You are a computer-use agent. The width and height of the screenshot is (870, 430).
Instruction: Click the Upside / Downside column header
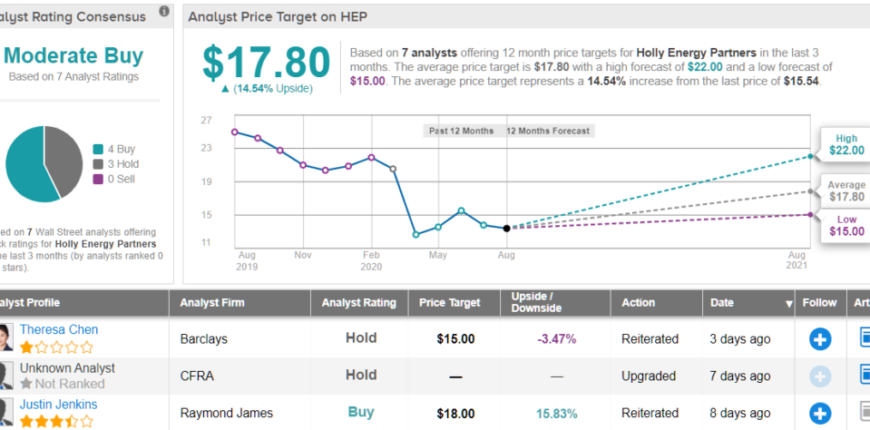(536, 302)
